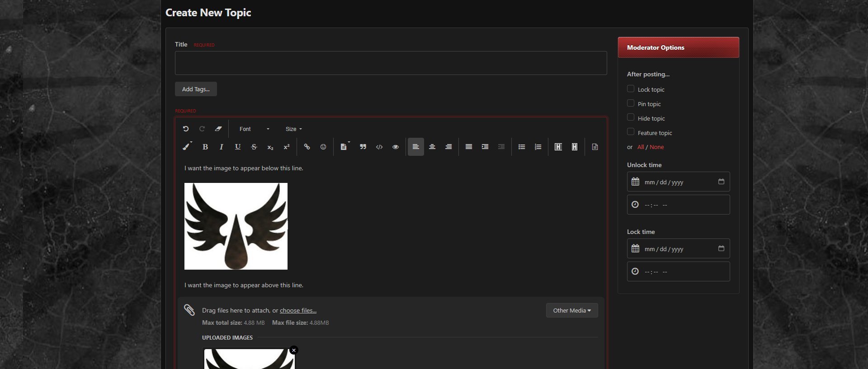Select All moderator options link
Image resolution: width=868 pixels, height=369 pixels.
(641, 147)
